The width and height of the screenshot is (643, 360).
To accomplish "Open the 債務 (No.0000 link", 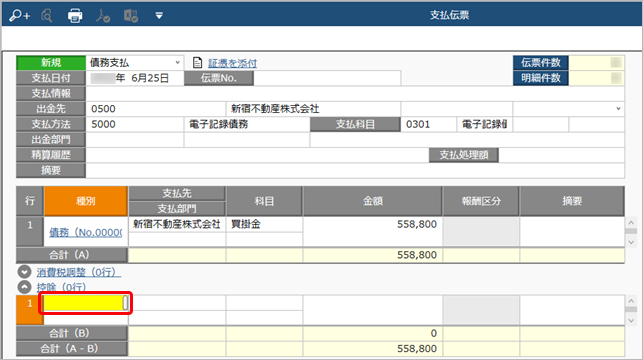I will tap(86, 232).
